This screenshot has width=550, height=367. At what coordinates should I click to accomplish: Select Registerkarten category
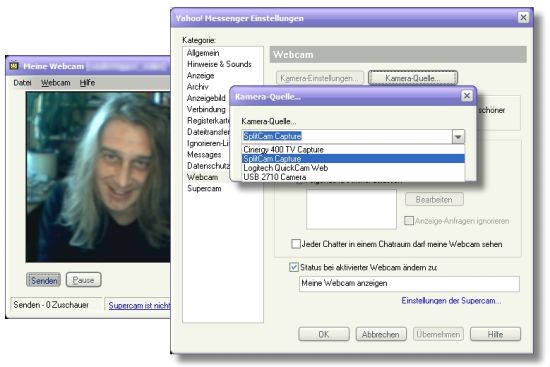click(x=208, y=120)
